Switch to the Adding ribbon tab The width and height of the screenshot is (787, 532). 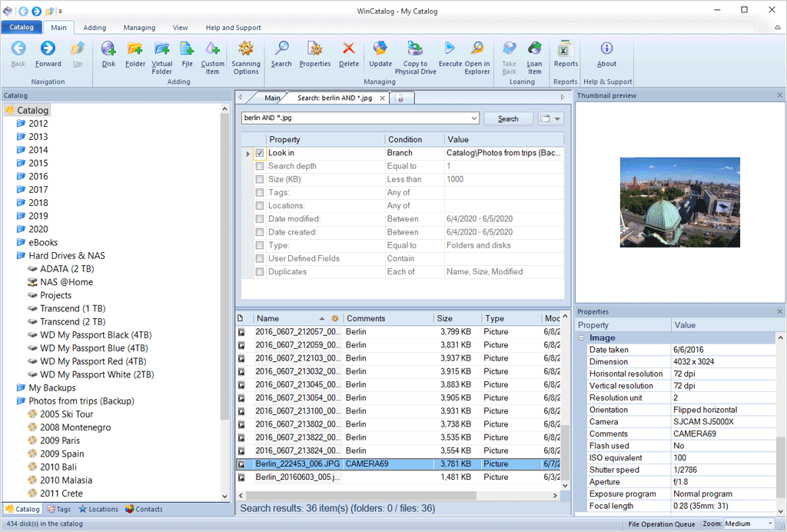[94, 27]
